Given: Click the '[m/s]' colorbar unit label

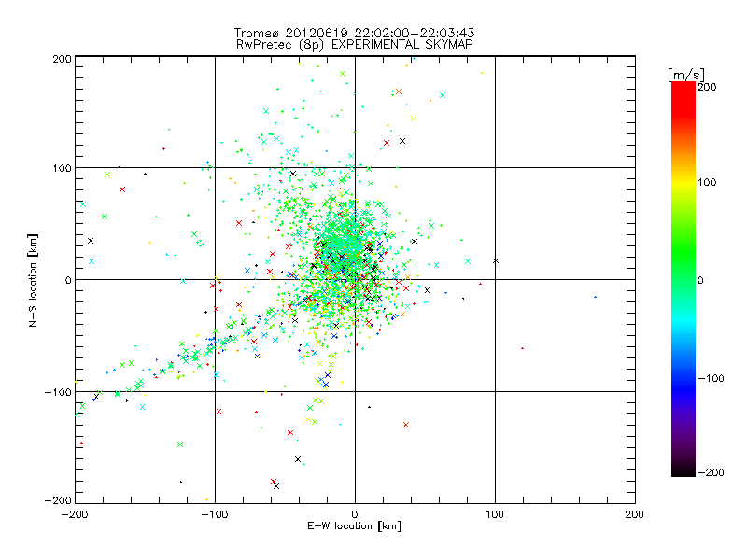Looking at the screenshot, I should (x=685, y=75).
